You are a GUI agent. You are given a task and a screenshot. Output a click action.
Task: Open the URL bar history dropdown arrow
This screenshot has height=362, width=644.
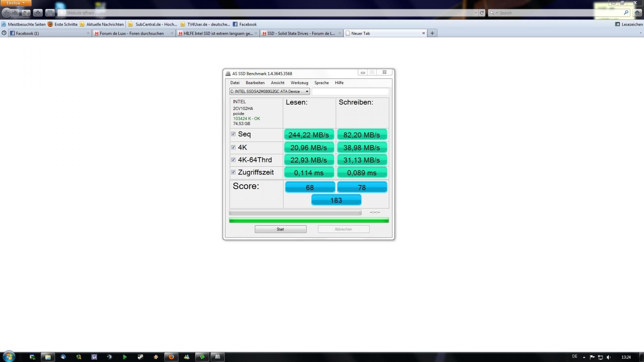[475, 13]
